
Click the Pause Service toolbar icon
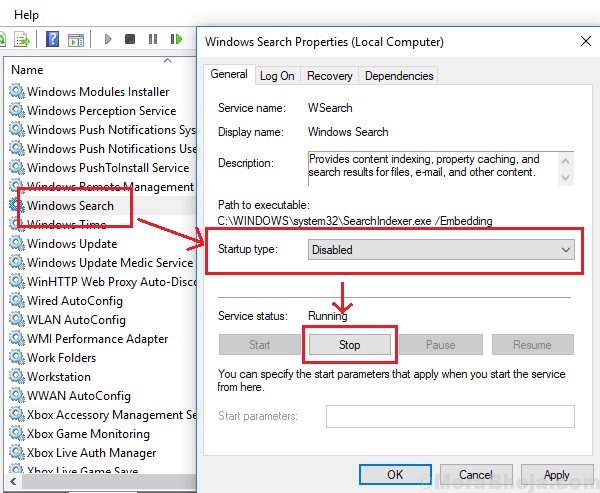point(153,39)
